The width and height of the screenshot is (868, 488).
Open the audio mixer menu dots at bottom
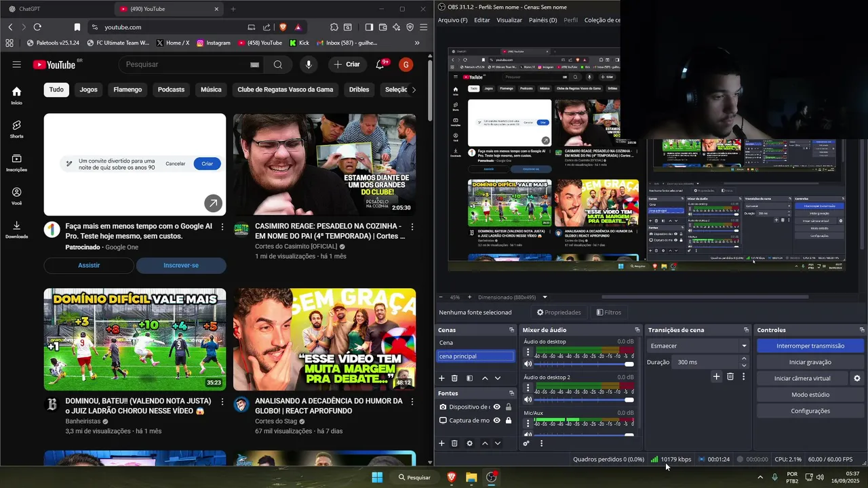541,443
